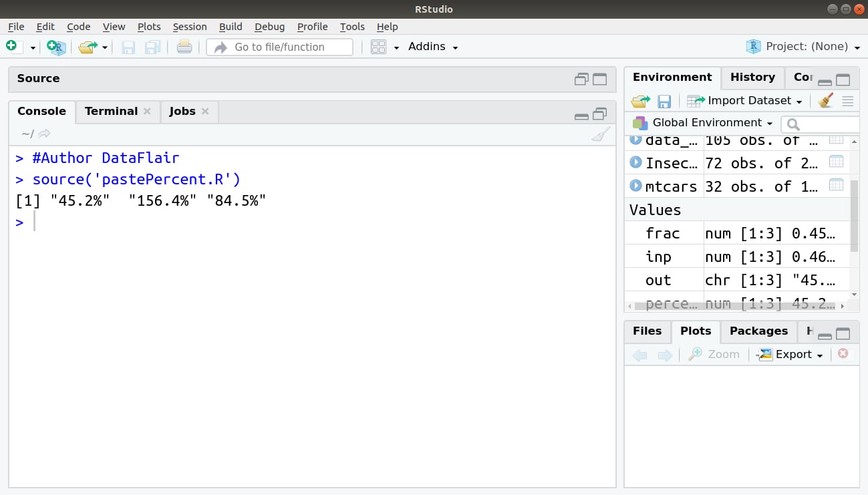Open the Edit menu
The height and width of the screenshot is (495, 868).
click(45, 27)
